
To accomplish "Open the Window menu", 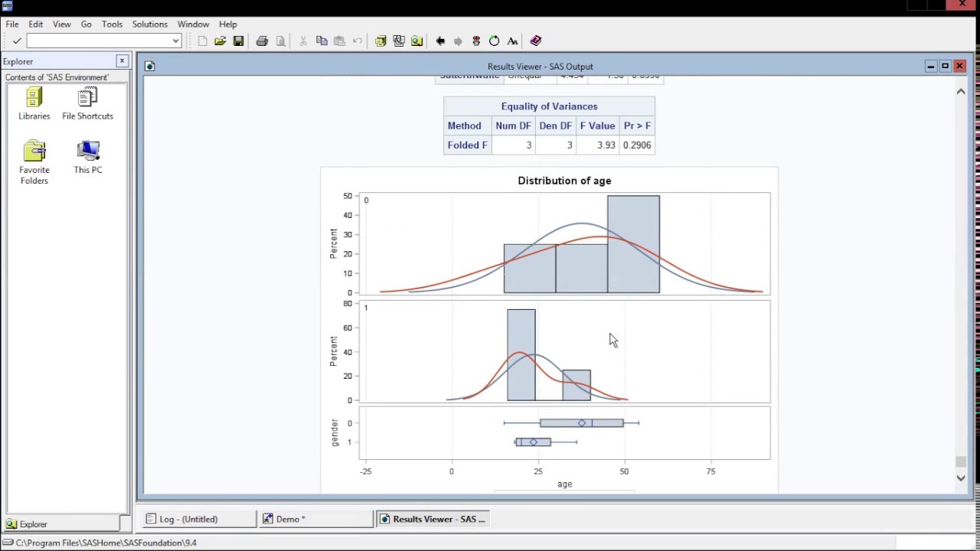I will click(193, 24).
